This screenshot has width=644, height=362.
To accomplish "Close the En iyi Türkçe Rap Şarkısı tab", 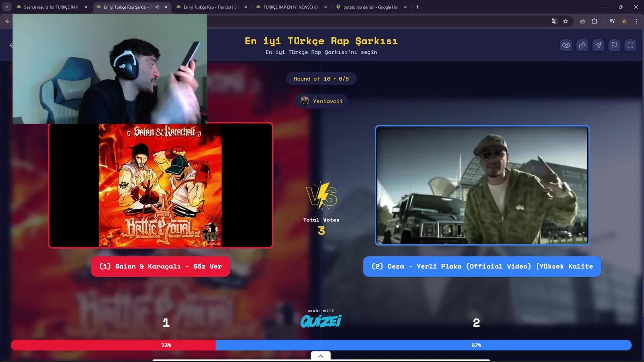I will click(166, 7).
